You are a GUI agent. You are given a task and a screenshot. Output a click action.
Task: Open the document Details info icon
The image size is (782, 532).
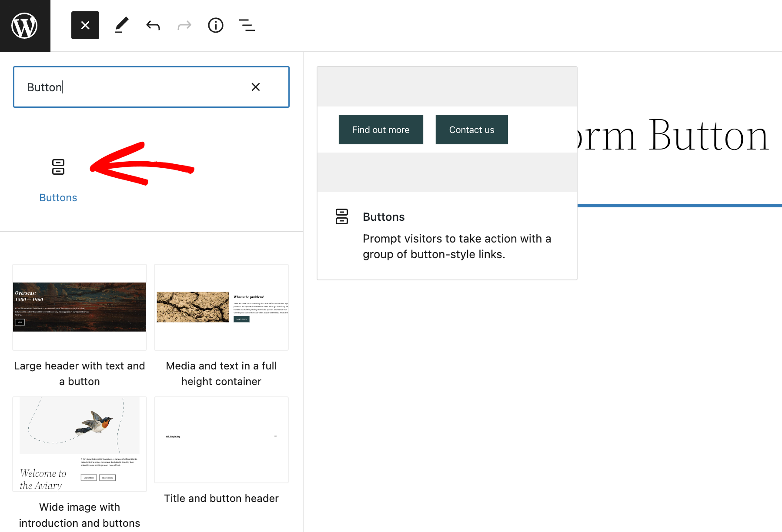[216, 26]
